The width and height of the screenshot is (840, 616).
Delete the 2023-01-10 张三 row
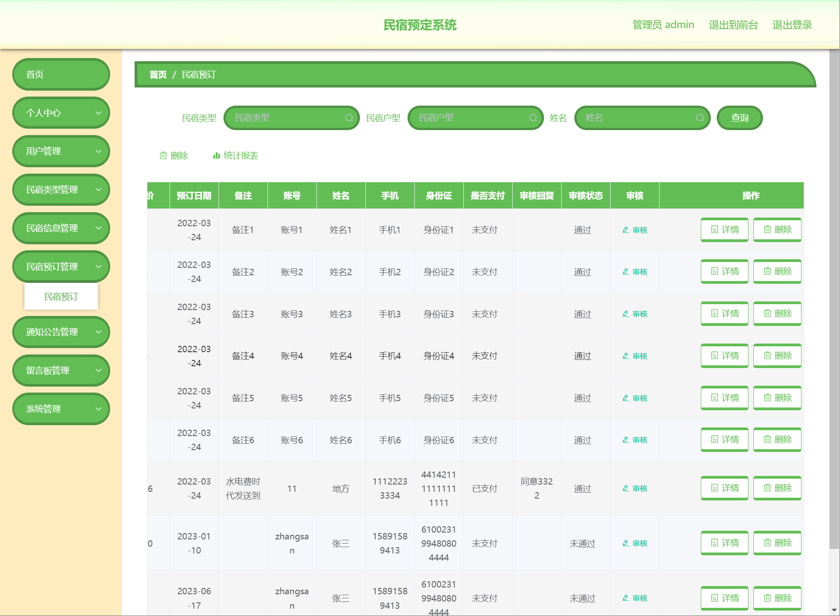click(777, 543)
